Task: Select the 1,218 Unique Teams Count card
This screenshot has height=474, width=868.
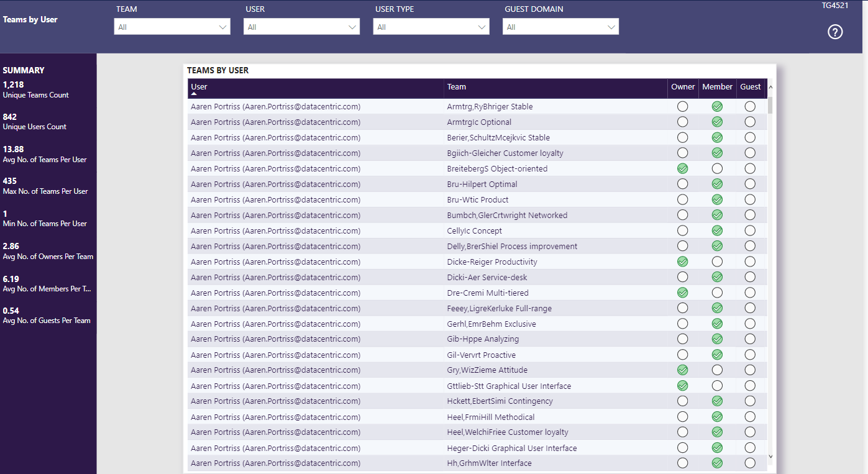Action: [x=36, y=89]
